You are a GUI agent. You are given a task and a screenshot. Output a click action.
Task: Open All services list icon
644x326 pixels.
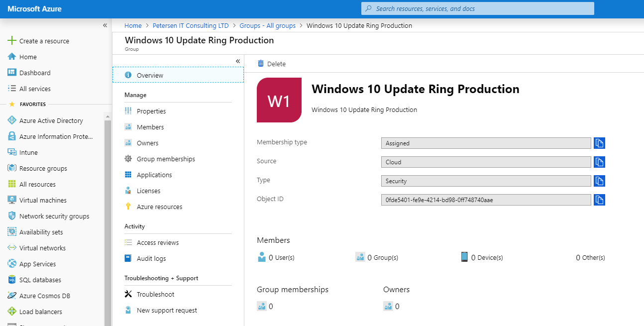point(12,89)
